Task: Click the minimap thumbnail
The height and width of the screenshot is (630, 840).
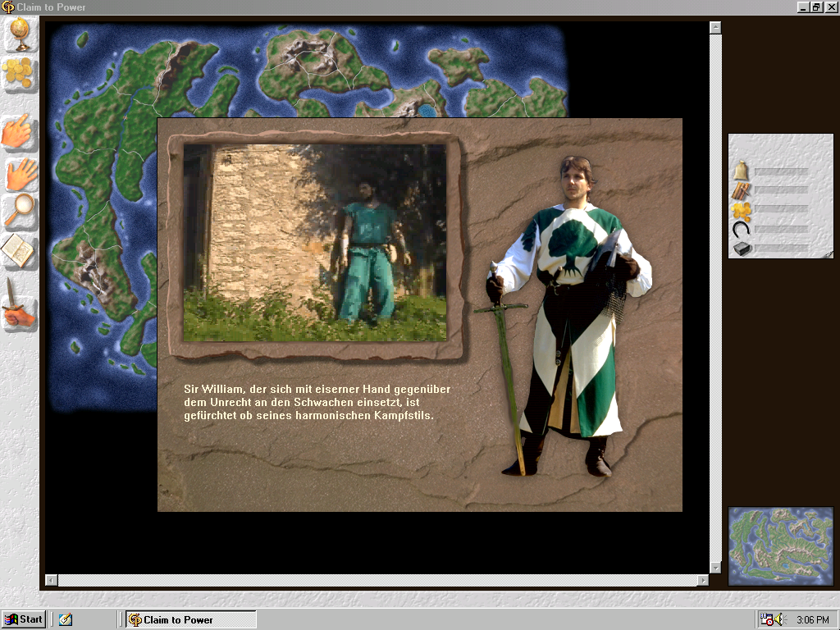Action: pos(781,546)
